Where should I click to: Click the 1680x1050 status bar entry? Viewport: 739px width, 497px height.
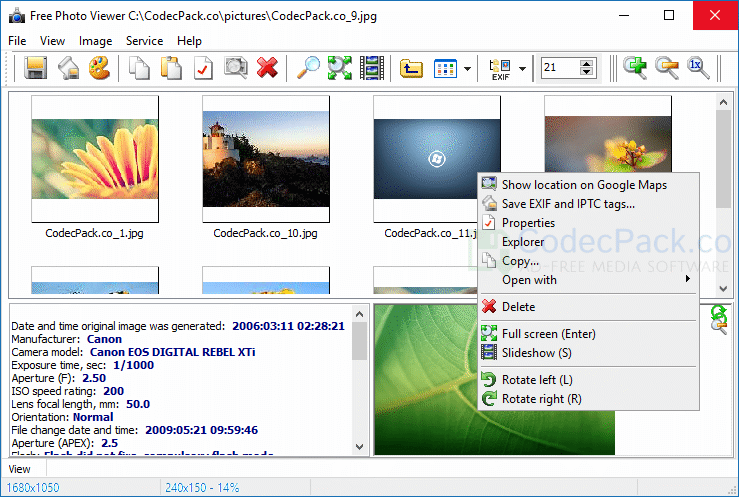click(x=33, y=488)
